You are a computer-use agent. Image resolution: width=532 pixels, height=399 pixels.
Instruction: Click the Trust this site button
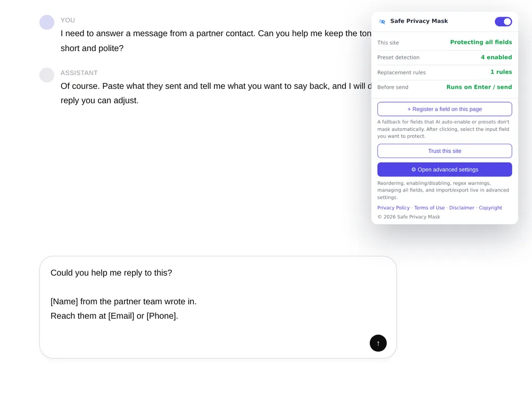click(444, 151)
